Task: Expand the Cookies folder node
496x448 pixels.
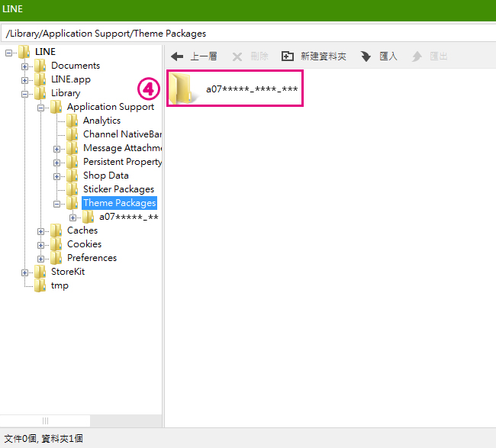Action: [x=40, y=245]
